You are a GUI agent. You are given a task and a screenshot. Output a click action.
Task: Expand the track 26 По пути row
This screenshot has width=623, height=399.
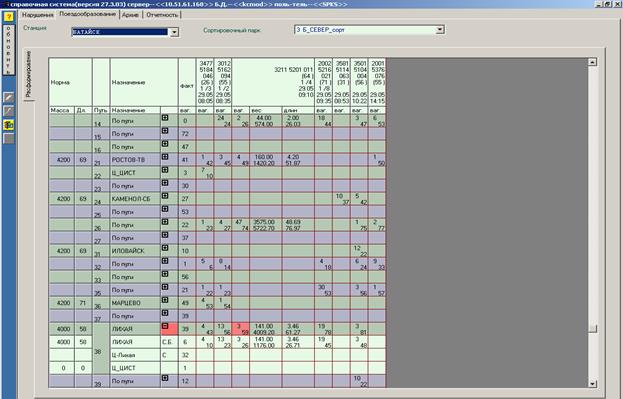[165, 222]
